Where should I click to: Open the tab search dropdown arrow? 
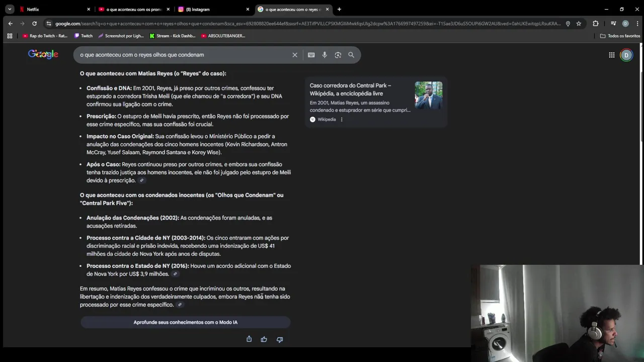[x=10, y=9]
